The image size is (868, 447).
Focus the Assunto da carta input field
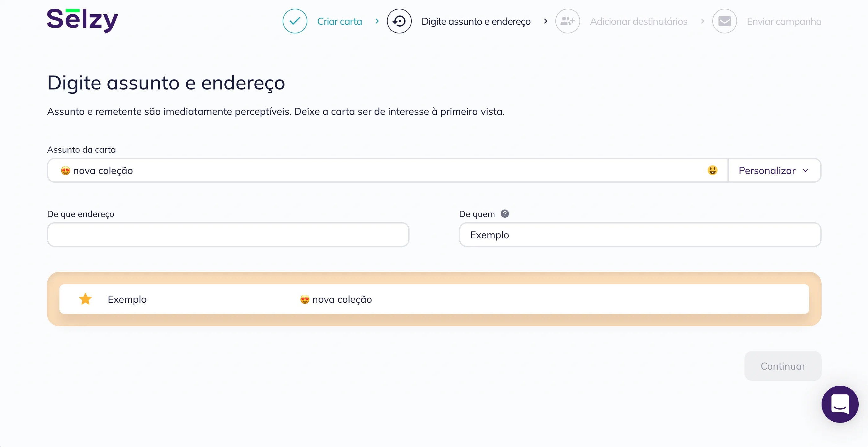(388, 171)
